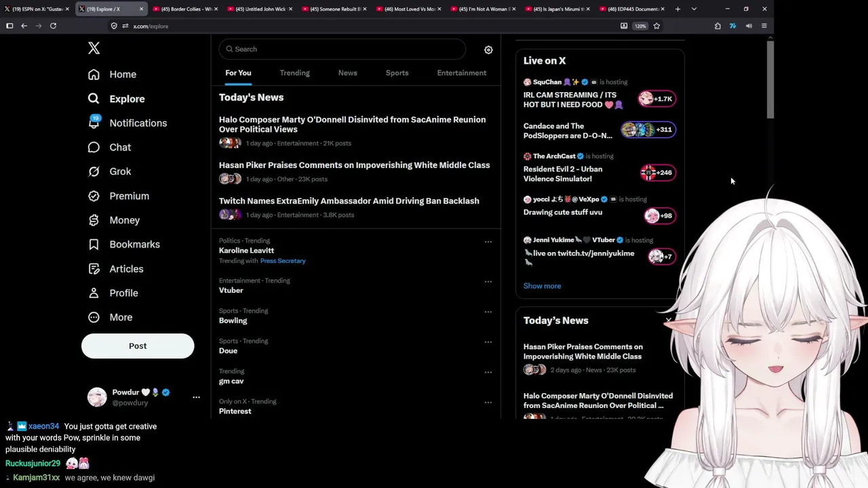The height and width of the screenshot is (488, 868).
Task: Open the Karoline Leavitt trending topic
Action: pyautogui.click(x=246, y=251)
